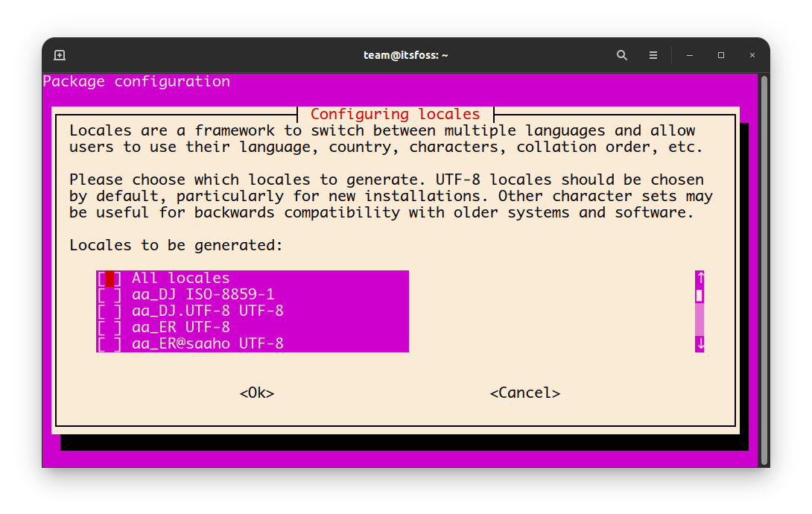Screen dimensions: 812x514
Task: Click the Package configuration header text
Action: click(136, 81)
